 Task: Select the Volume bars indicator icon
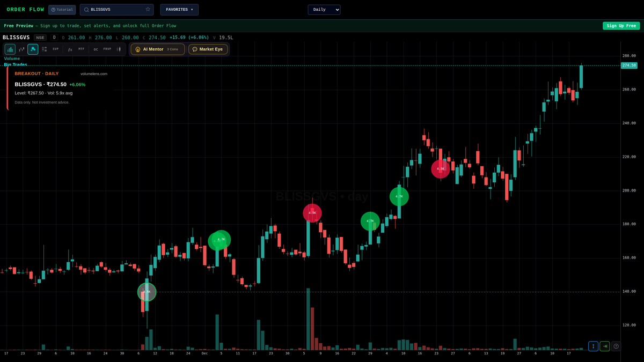[10, 49]
